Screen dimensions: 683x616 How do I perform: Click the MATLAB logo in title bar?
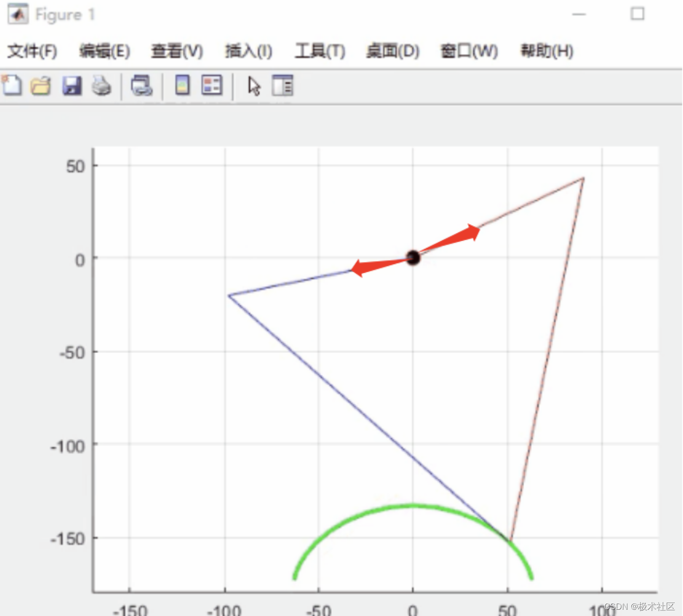tap(18, 14)
